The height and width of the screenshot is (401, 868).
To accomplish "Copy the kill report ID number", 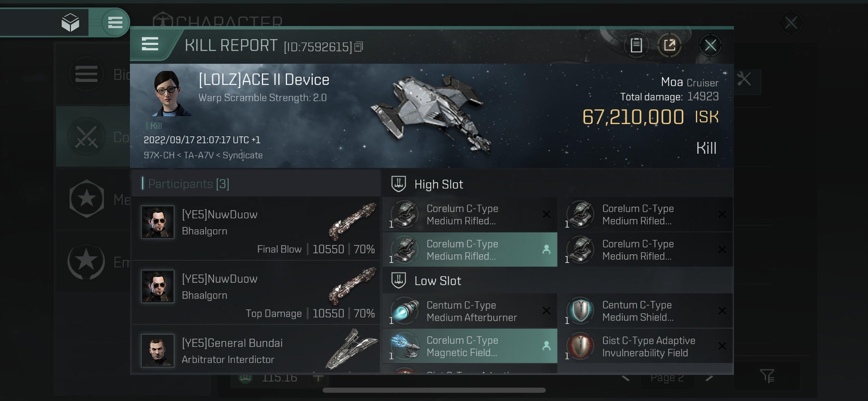I will point(359,47).
